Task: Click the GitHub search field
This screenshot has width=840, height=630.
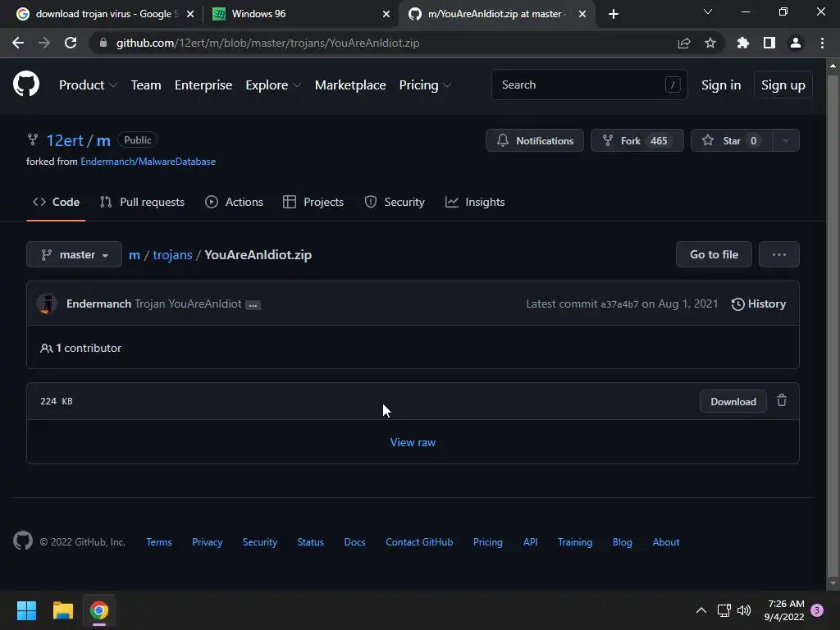Action: [589, 84]
